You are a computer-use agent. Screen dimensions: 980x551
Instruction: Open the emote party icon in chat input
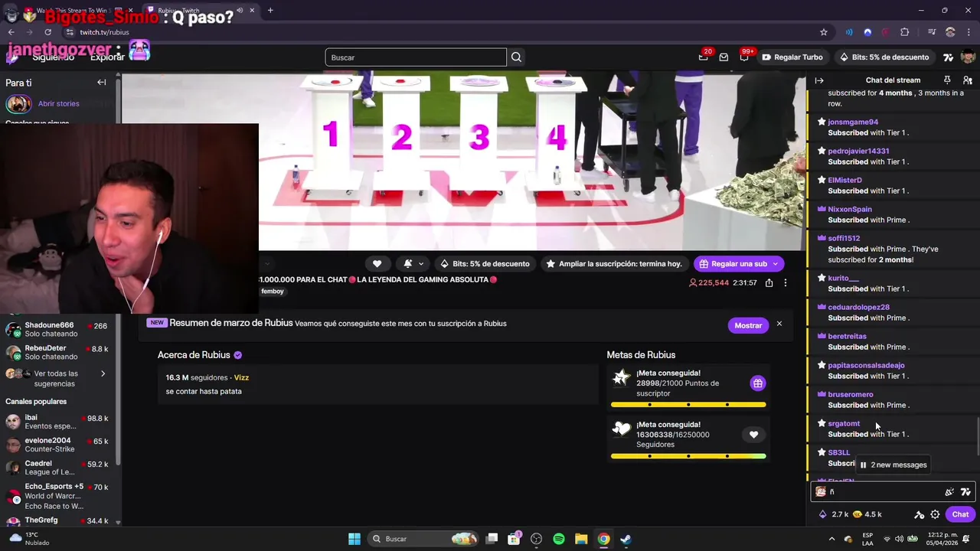coord(949,492)
